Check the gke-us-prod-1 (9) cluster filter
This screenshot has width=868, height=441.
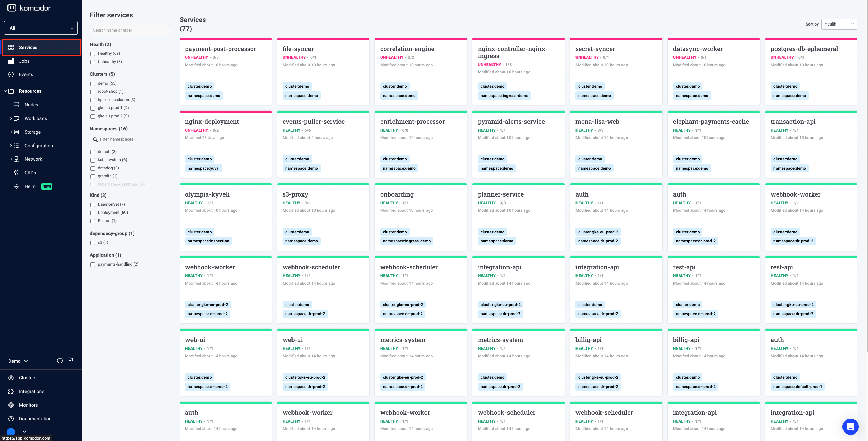[93, 108]
